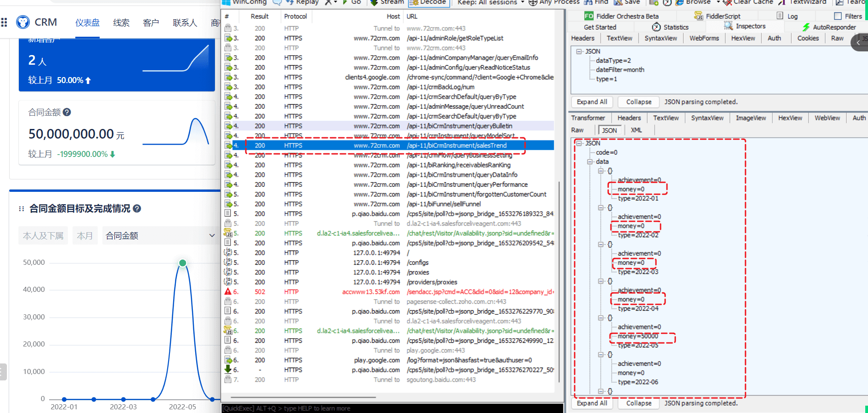This screenshot has width=868, height=413.
Task: Collapse the {} node containing type=2022-04
Action: click(601, 281)
